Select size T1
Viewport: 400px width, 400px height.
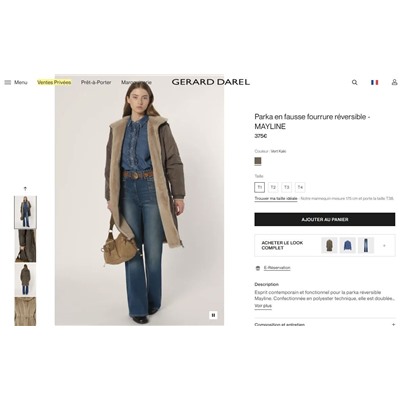[259, 187]
